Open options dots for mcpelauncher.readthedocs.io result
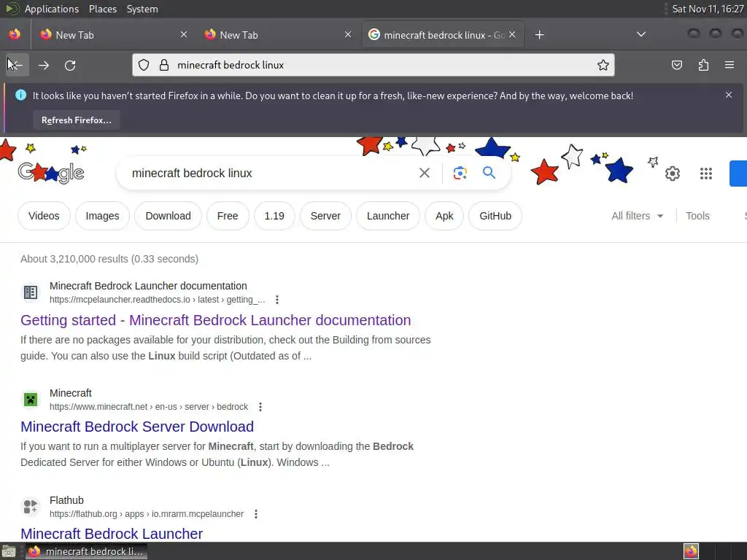 276,300
